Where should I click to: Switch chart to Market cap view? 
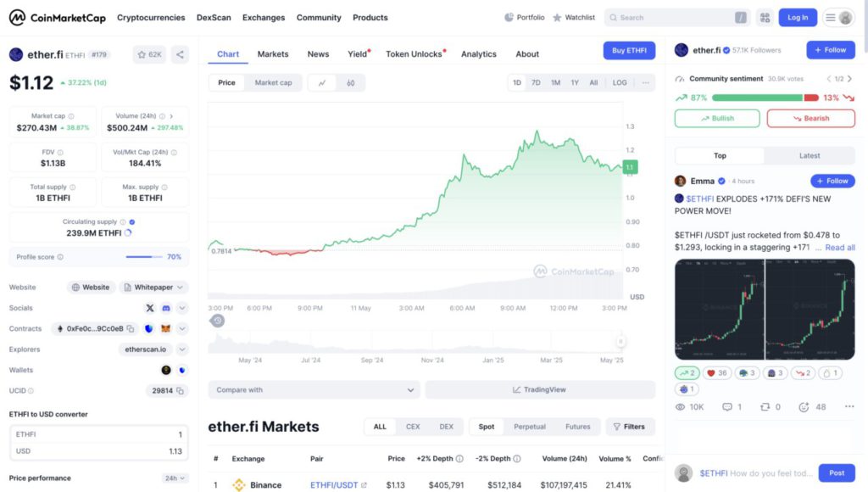273,83
